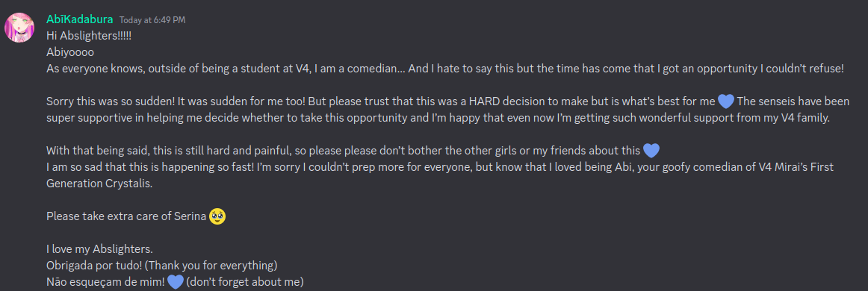
Task: Click the blue heart after "best for me"
Action: [x=726, y=101]
